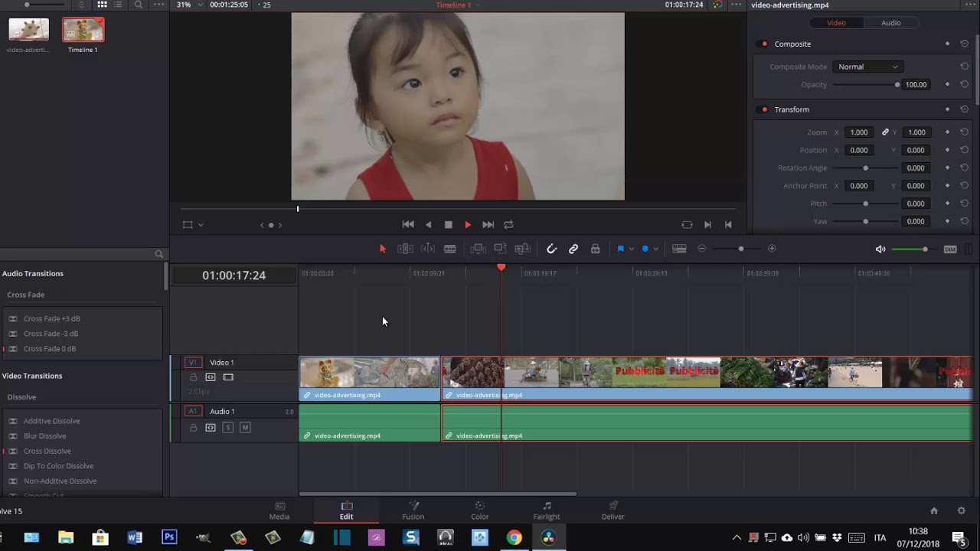Toggle the Transform section enable dot
The image size is (980, 551).
coord(764,109)
